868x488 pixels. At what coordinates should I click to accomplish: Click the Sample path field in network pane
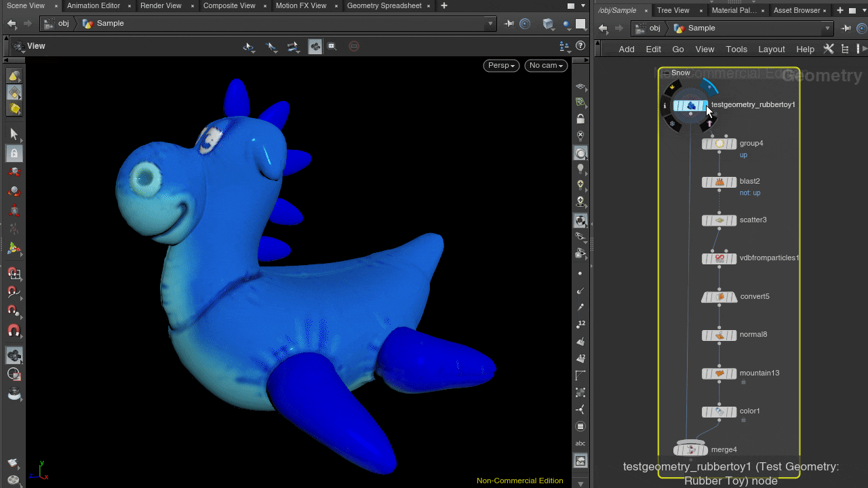[702, 28]
